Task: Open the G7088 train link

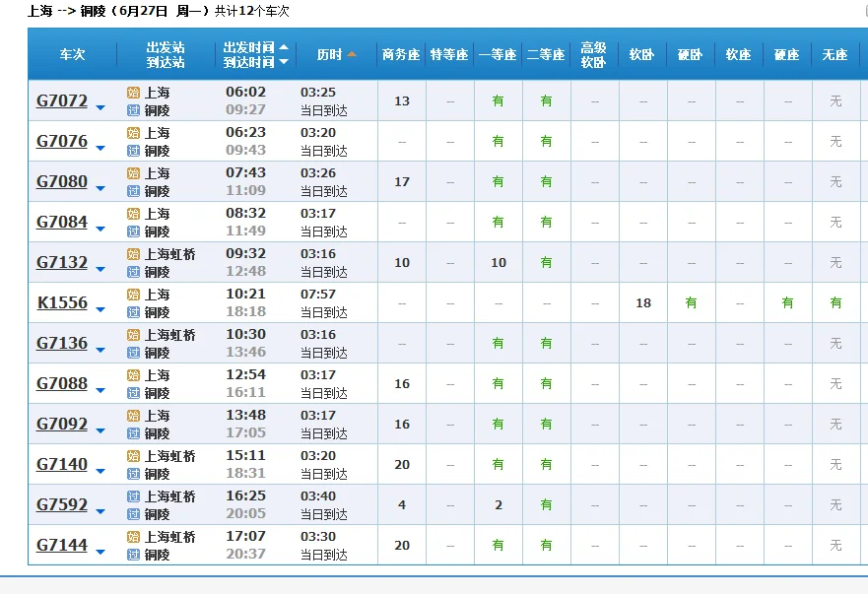Action: 62,383
